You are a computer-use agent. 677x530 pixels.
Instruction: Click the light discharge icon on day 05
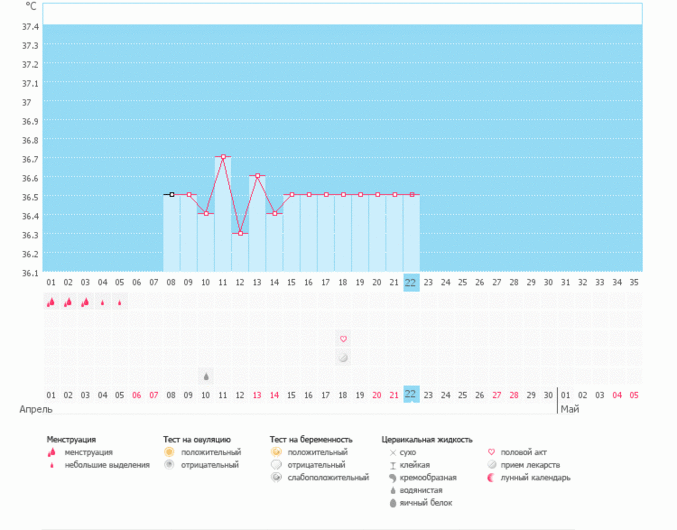(120, 302)
